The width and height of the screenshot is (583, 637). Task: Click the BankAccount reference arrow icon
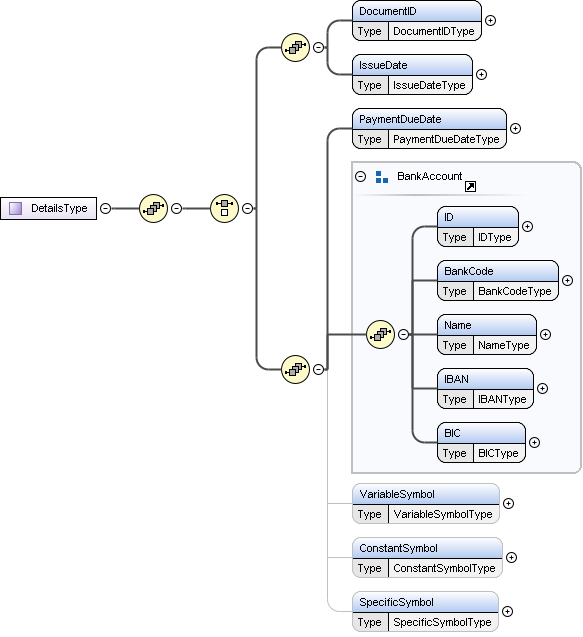470,186
